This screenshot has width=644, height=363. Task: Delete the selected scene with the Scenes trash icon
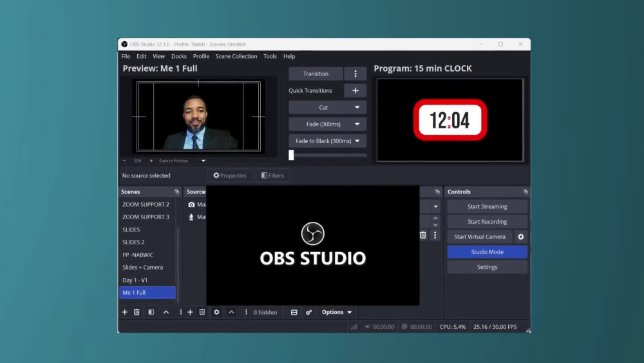[x=137, y=312]
